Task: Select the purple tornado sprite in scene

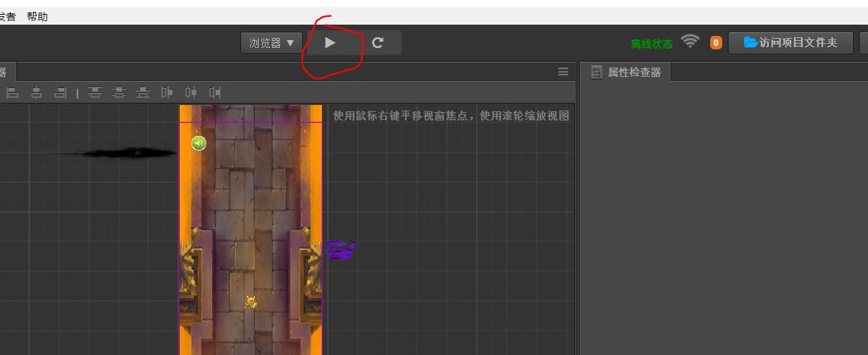Action: [x=340, y=250]
